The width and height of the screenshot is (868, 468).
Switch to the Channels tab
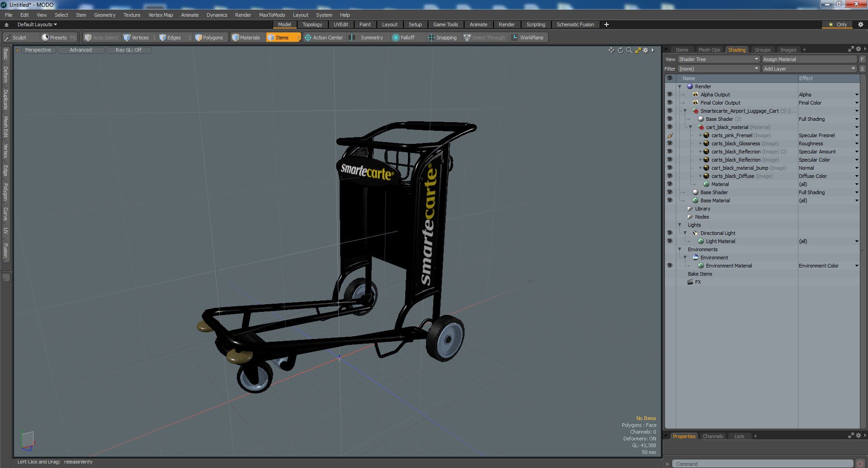[x=712, y=436]
